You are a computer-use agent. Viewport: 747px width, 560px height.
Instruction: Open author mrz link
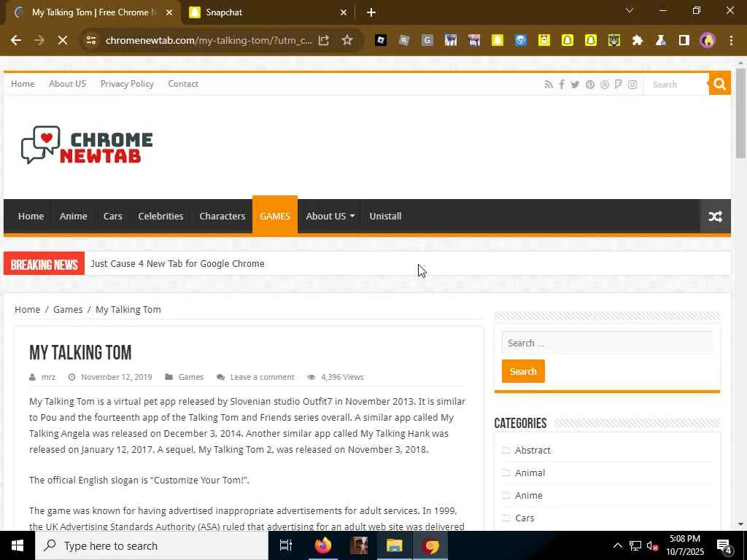coord(48,377)
